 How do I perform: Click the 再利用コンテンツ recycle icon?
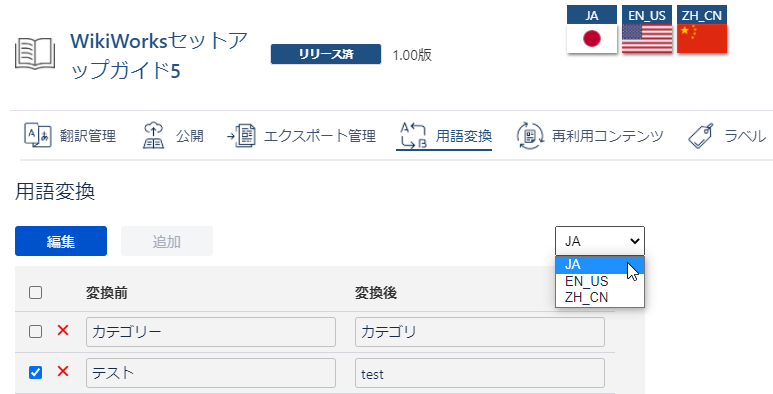529,136
